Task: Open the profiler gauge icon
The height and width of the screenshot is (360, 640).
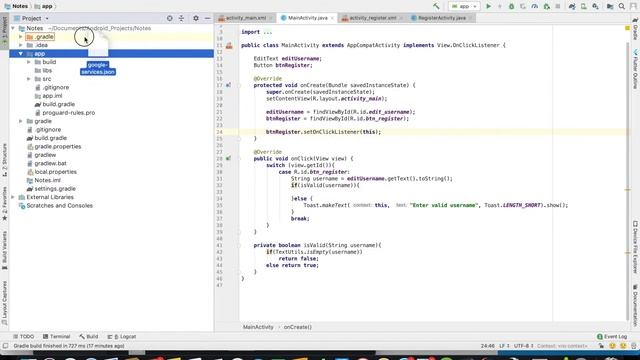Action: (x=535, y=6)
